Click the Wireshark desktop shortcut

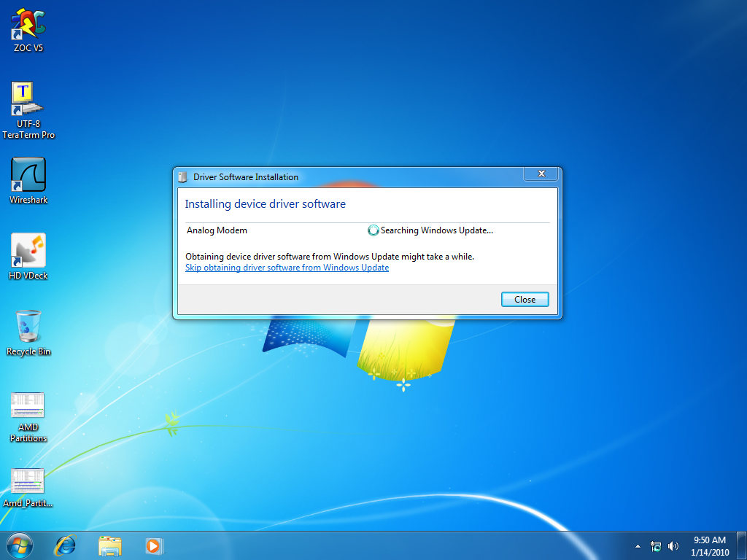28,176
